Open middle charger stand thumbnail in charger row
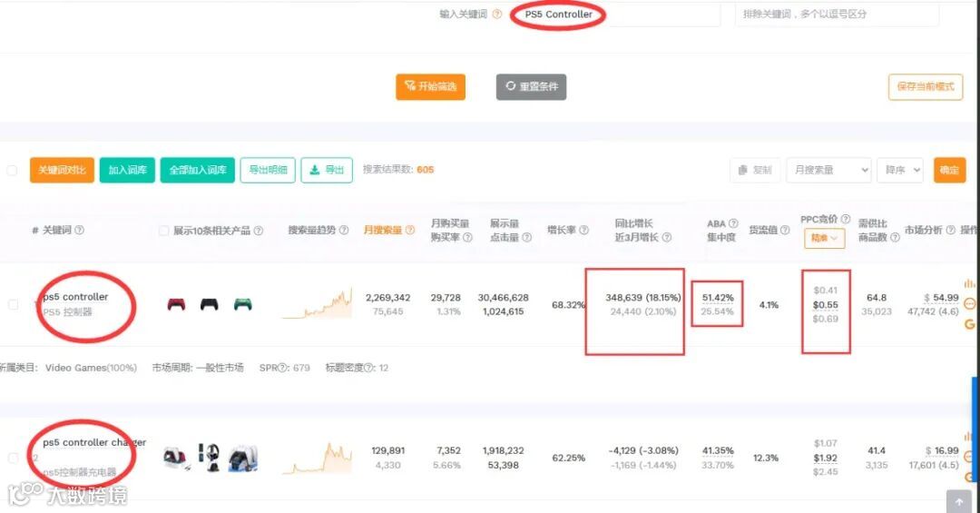Screen dimensions: 980x513 pos(210,458)
